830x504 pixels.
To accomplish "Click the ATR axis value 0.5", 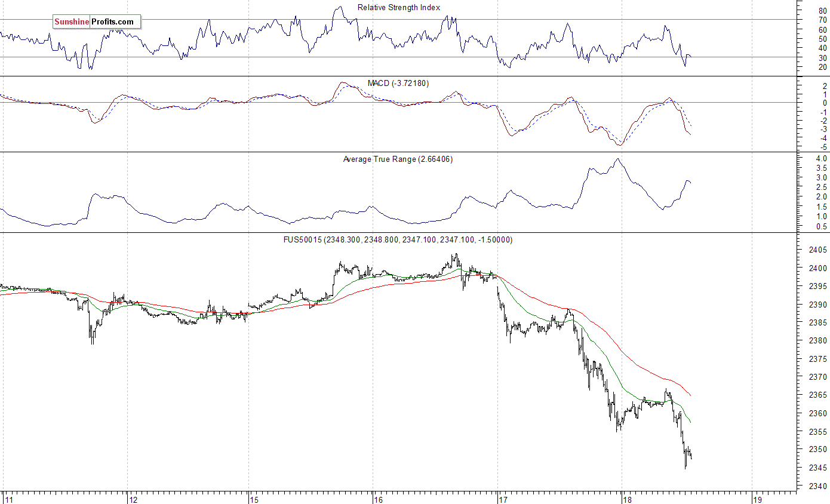I will tap(821, 227).
